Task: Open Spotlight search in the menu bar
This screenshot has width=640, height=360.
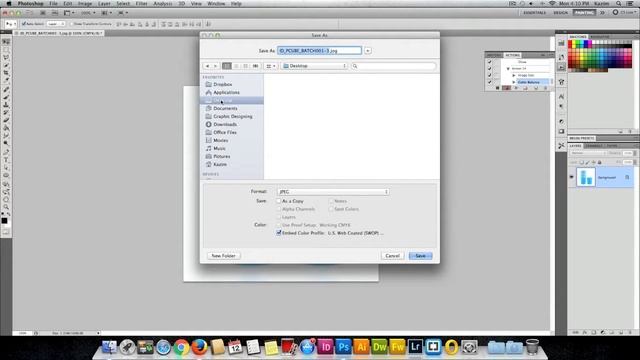Action: [619, 4]
